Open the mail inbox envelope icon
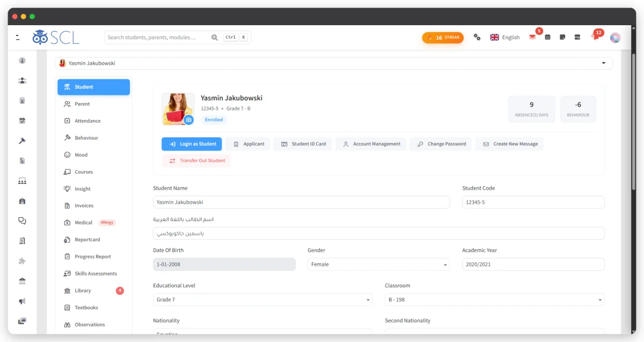 [x=532, y=37]
